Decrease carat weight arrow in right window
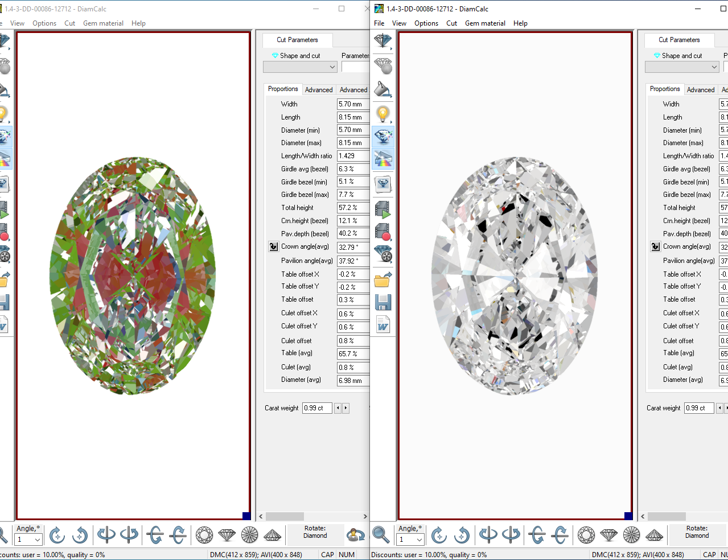The height and width of the screenshot is (560, 728). 719,408
